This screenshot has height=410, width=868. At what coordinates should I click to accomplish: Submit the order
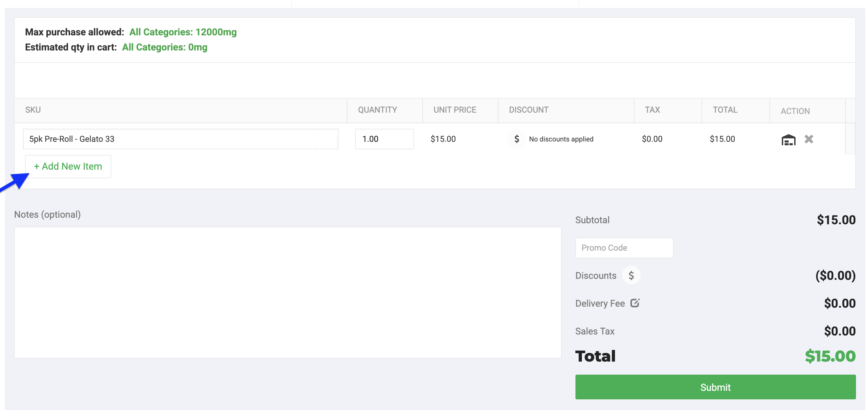(716, 387)
